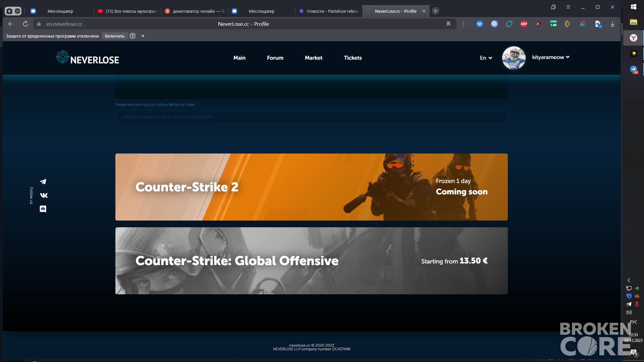Switch to the демотиватор онлайн tab

coord(195,11)
